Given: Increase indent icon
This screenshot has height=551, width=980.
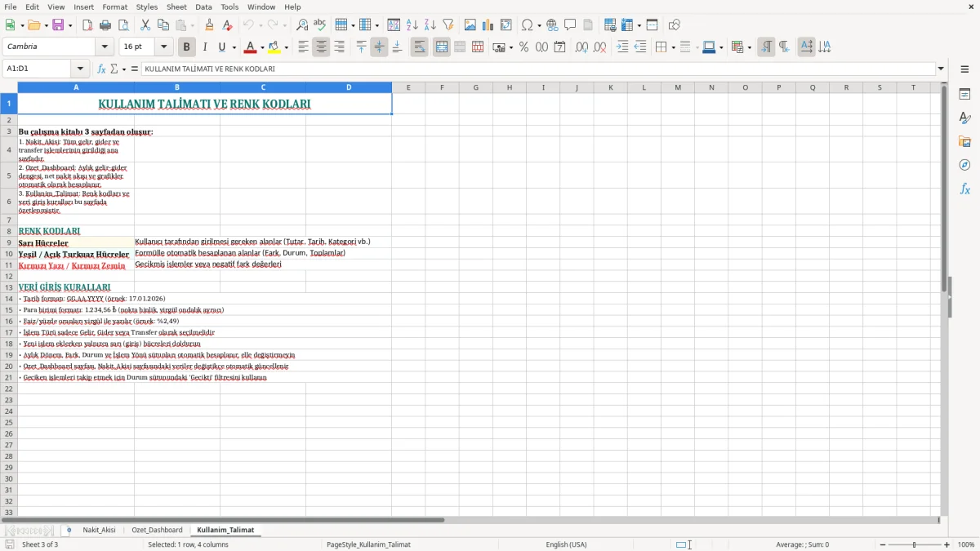Looking at the screenshot, I should (622, 47).
